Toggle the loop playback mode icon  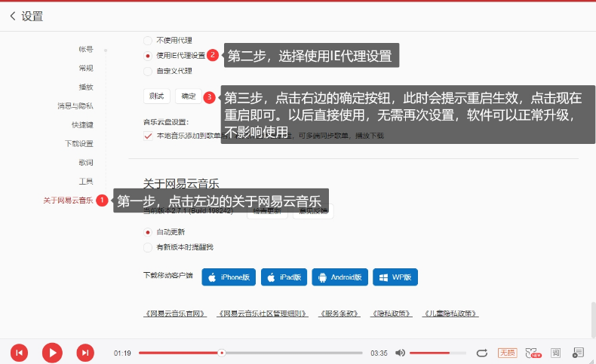coord(482,353)
